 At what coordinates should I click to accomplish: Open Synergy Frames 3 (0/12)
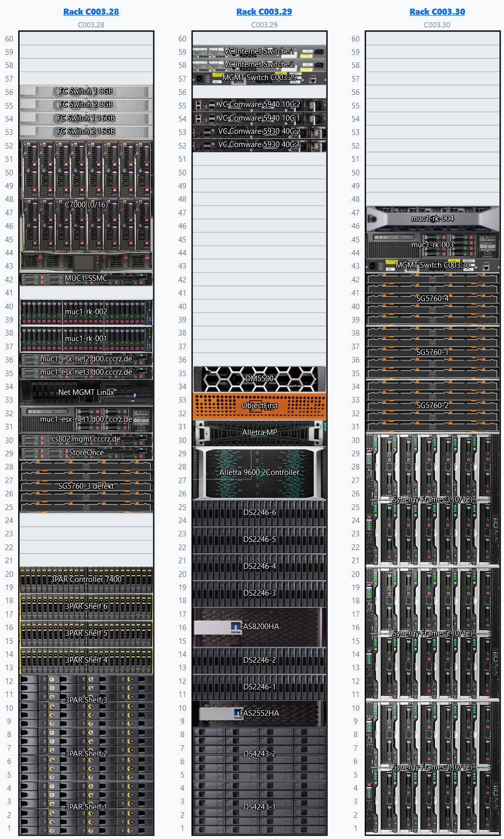[x=433, y=500]
